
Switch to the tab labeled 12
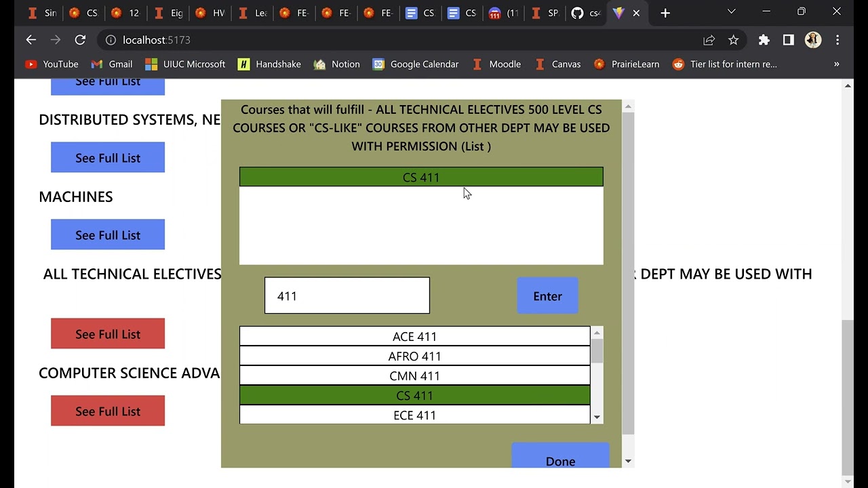click(125, 13)
